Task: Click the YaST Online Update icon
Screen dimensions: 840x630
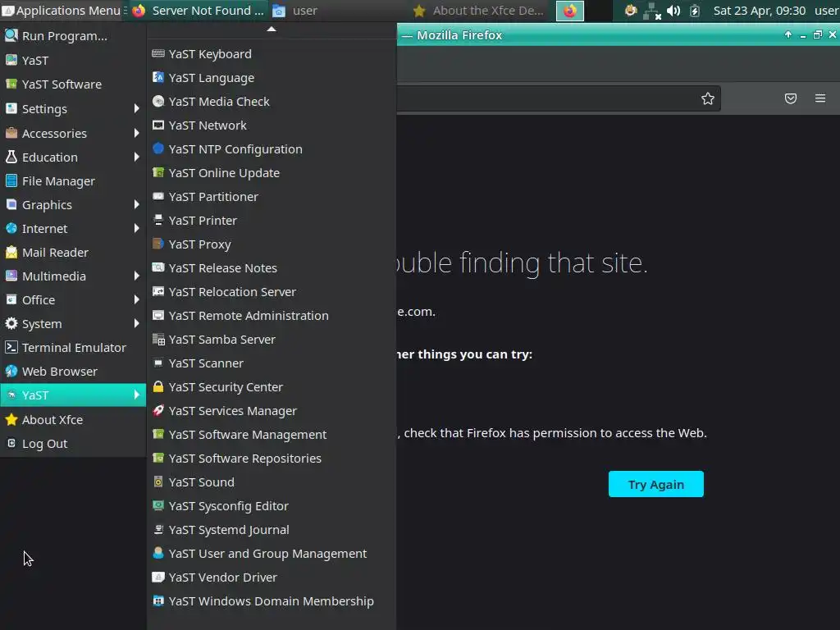Action: pos(158,172)
